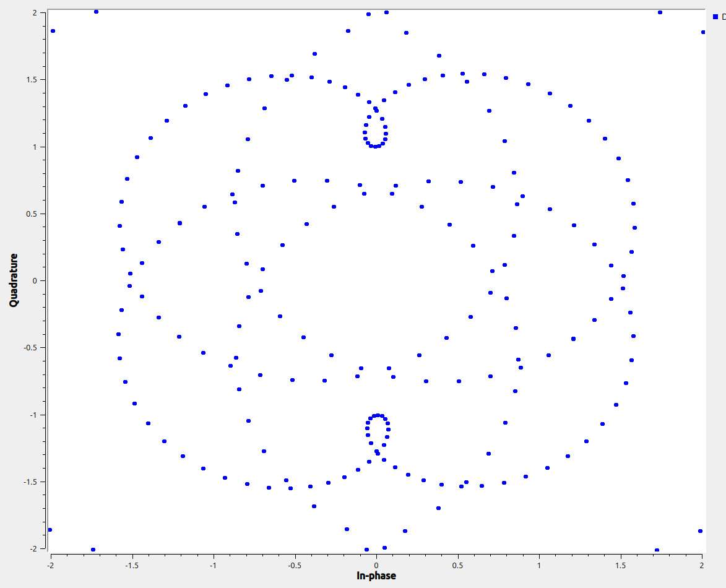Image resolution: width=726 pixels, height=588 pixels.
Task: Click the -0.5 tick label on the In-phase axis
Action: click(295, 565)
